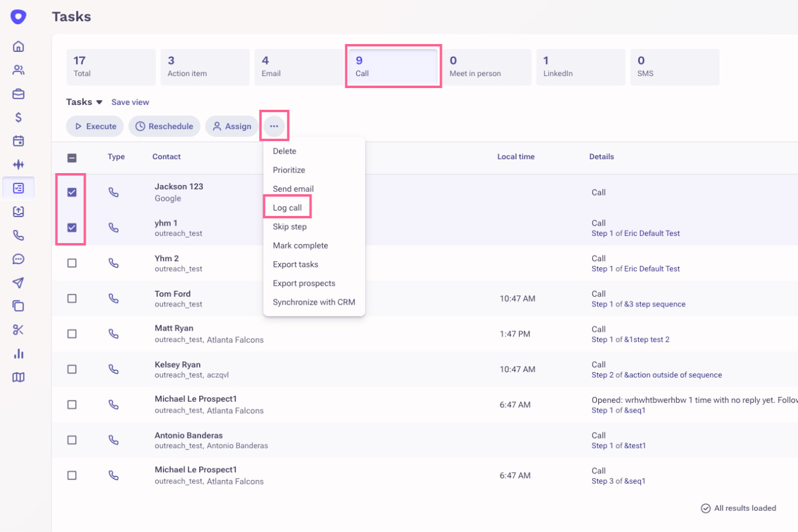Click the Save view link
Image resolution: width=798 pixels, height=532 pixels.
pyautogui.click(x=130, y=103)
